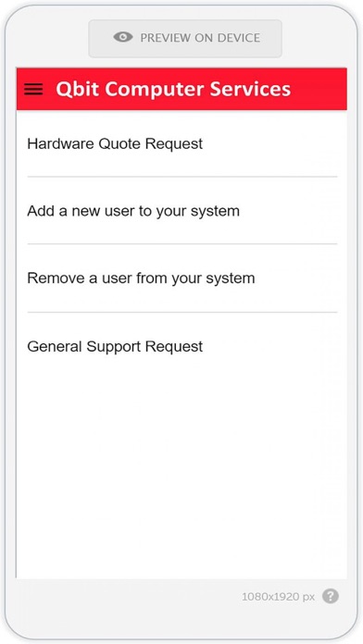This screenshot has height=644, width=363.
Task: Open the General Support Request entry
Action: point(115,347)
